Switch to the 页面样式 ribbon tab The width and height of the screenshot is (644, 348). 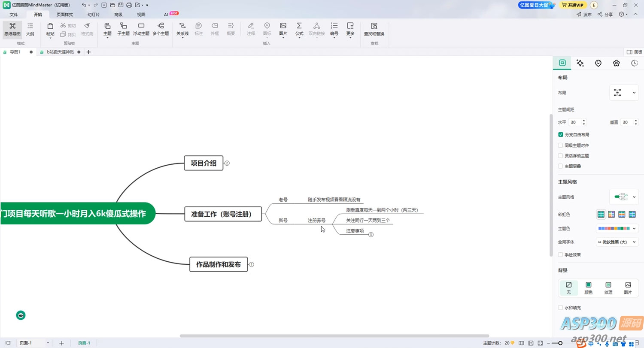click(65, 15)
